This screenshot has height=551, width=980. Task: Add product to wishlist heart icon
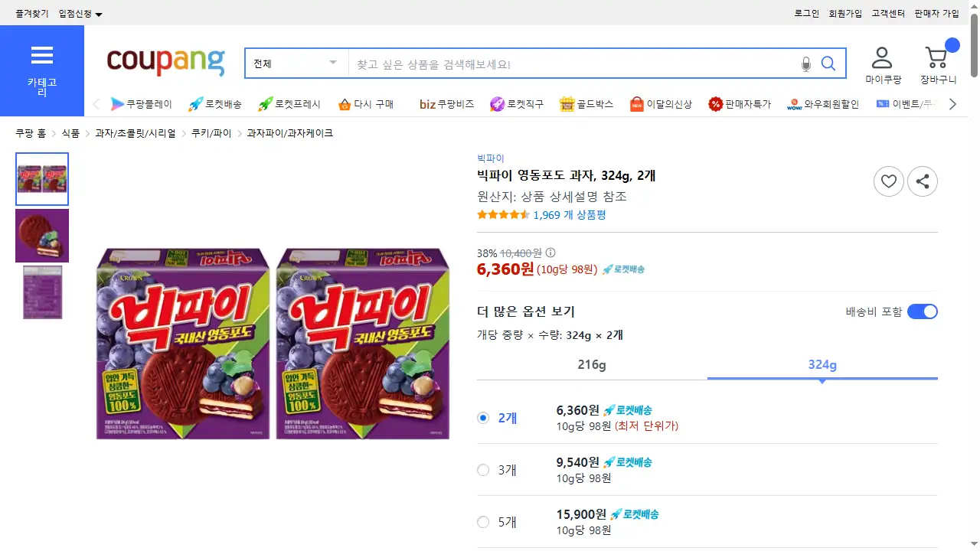tap(888, 181)
